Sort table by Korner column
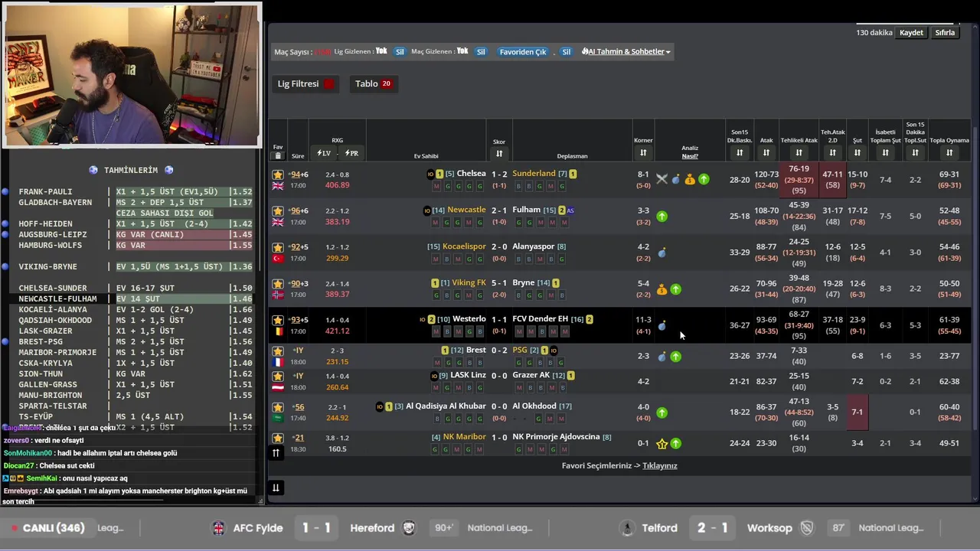The height and width of the screenshot is (551, 980). (643, 153)
